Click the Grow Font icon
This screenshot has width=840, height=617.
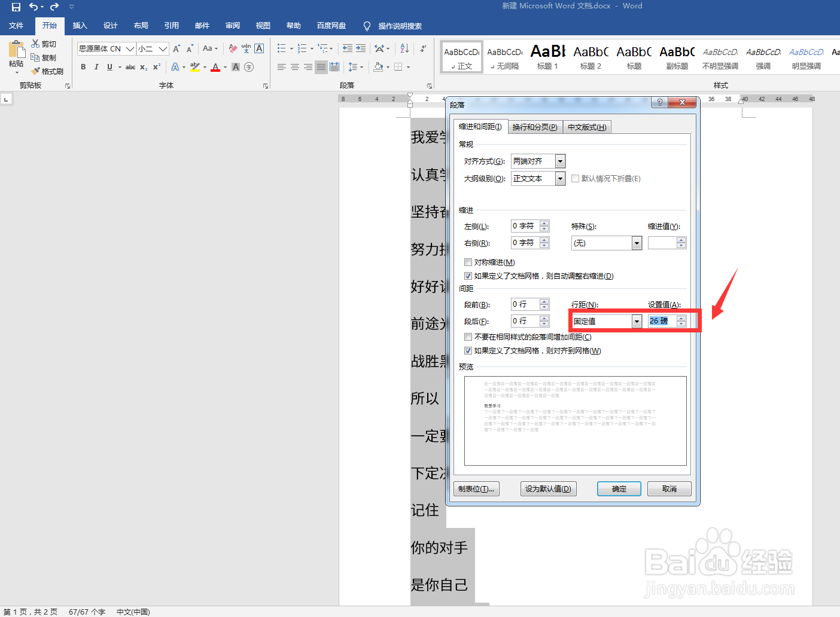point(176,48)
